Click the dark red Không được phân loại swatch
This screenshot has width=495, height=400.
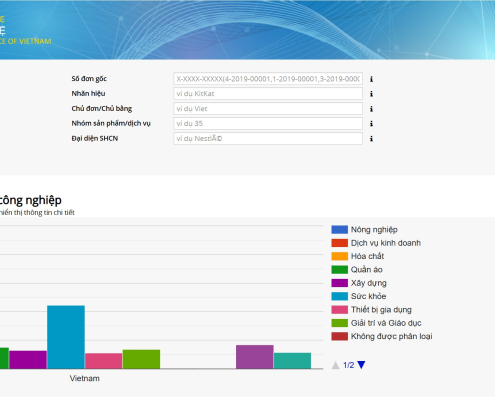[340, 336]
